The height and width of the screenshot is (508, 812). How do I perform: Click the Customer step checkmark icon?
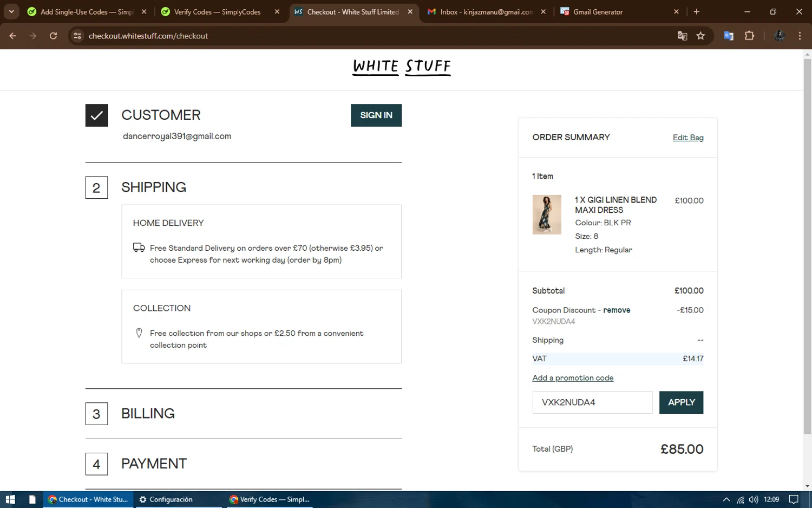(x=96, y=115)
